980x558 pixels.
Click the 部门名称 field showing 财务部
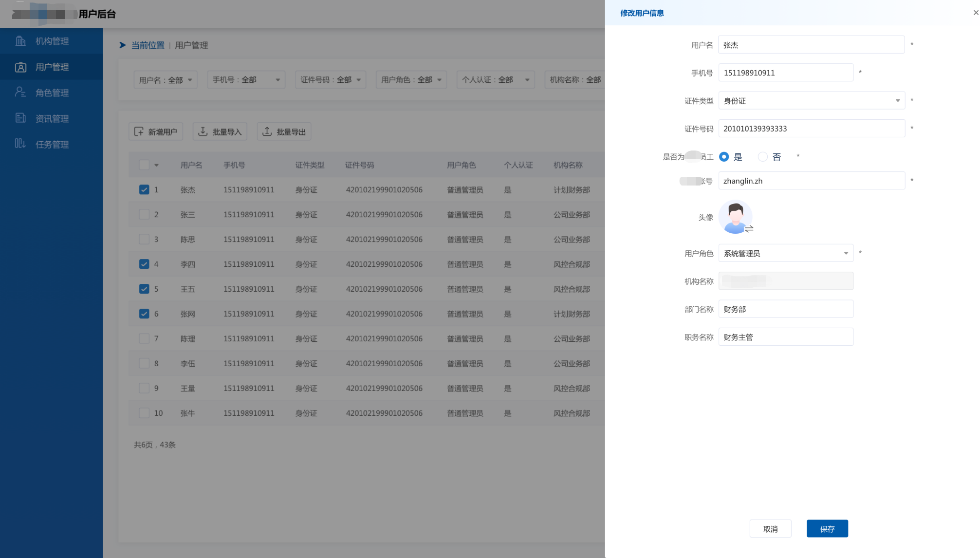786,309
